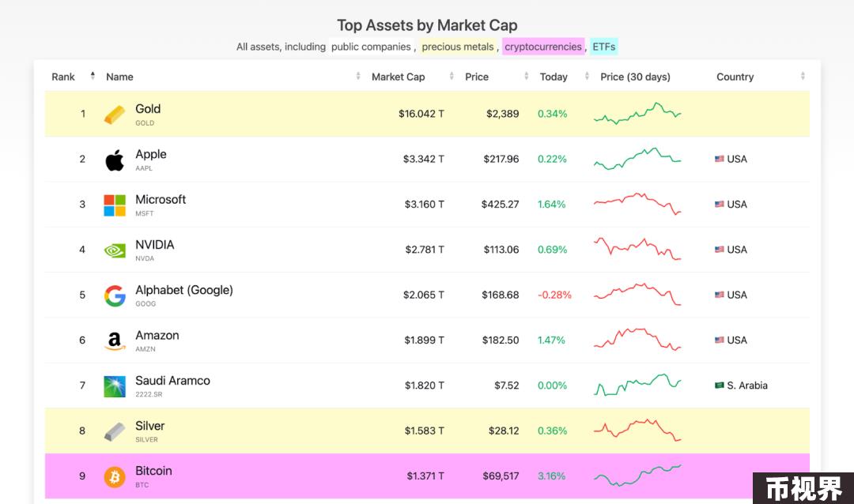
Task: Click NVIDIA market cap $2.781 T
Action: (425, 250)
